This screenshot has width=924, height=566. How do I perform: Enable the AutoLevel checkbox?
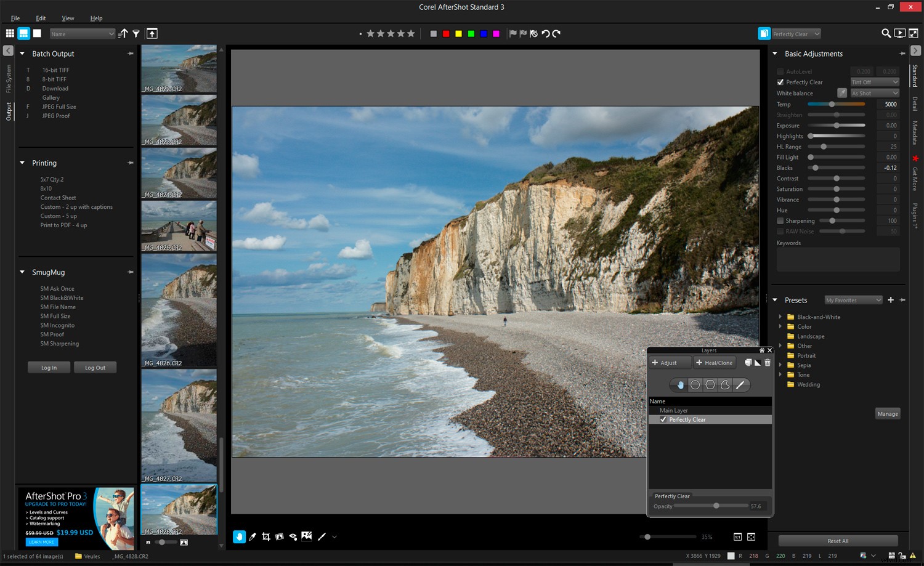pyautogui.click(x=780, y=71)
